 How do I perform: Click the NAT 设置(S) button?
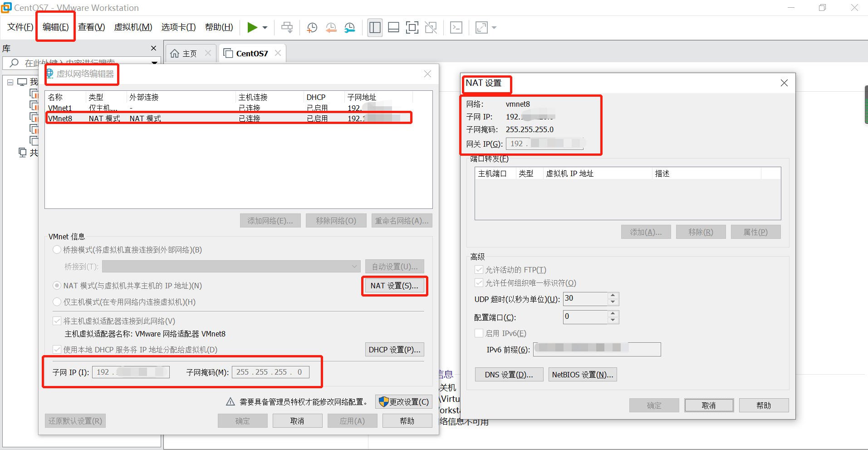click(x=394, y=286)
